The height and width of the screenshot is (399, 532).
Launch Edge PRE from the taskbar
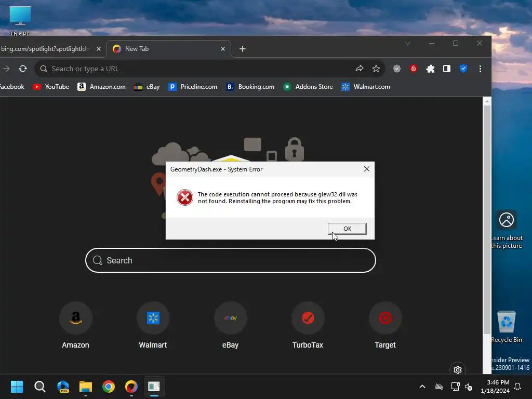click(x=63, y=387)
